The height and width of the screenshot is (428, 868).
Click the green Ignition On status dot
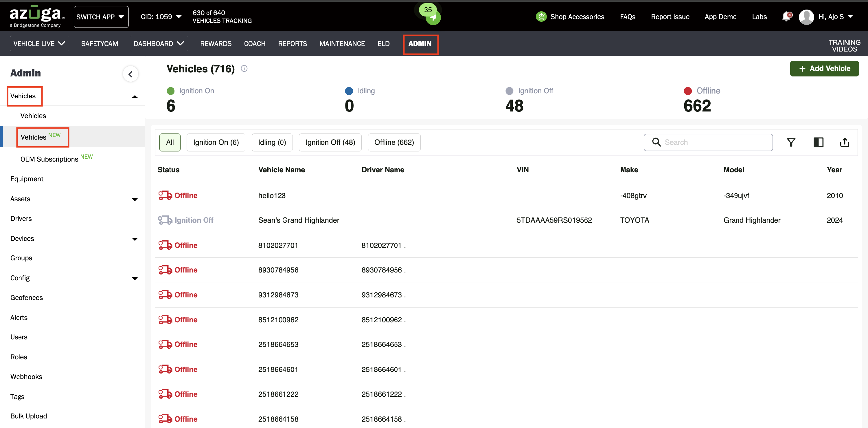[x=170, y=91]
